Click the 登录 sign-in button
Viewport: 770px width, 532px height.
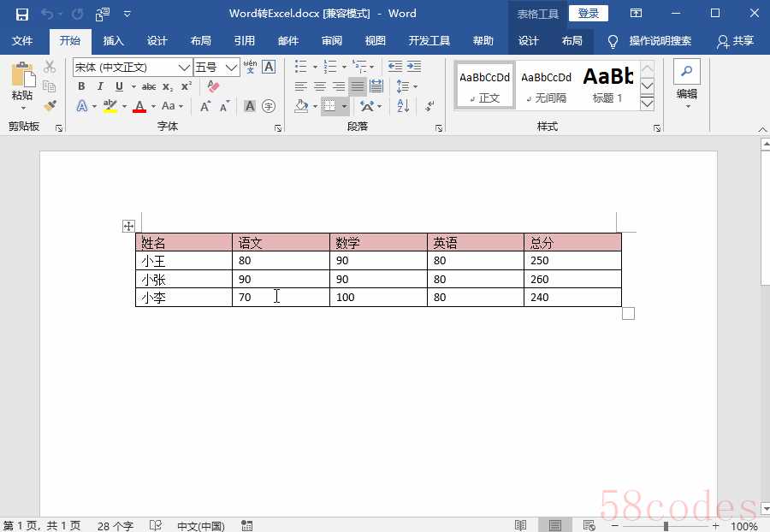(x=588, y=14)
